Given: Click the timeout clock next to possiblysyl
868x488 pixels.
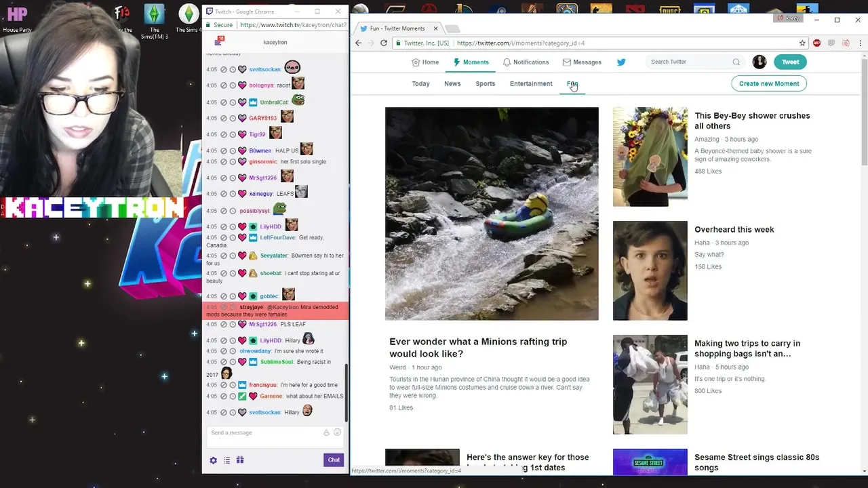Looking at the screenshot, I should tap(233, 211).
